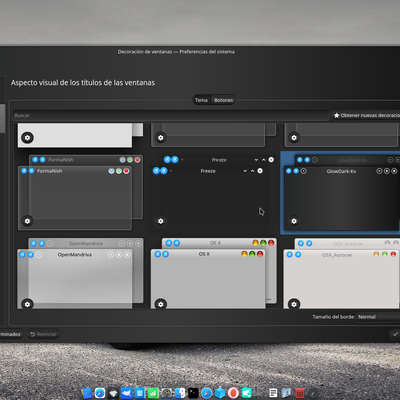Click the round close icon in Freeze front preview
The height and width of the screenshot is (400, 400).
click(x=260, y=171)
